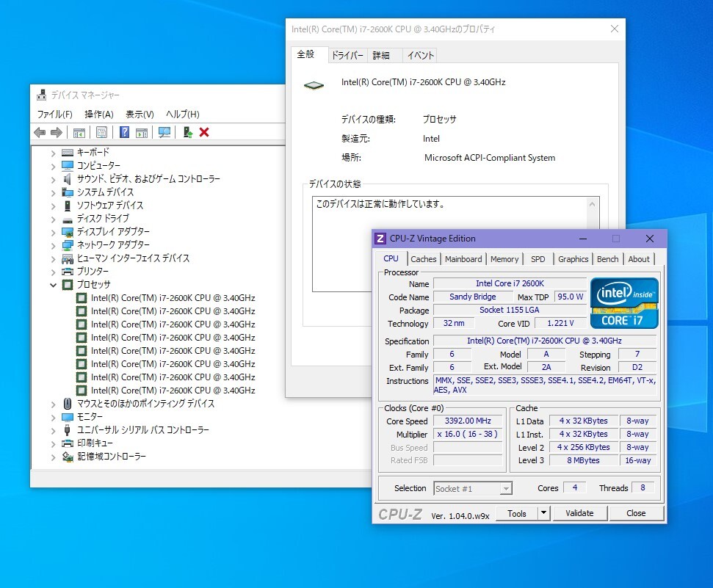Open the 表示(V) menu
713x588 pixels.
(x=140, y=114)
